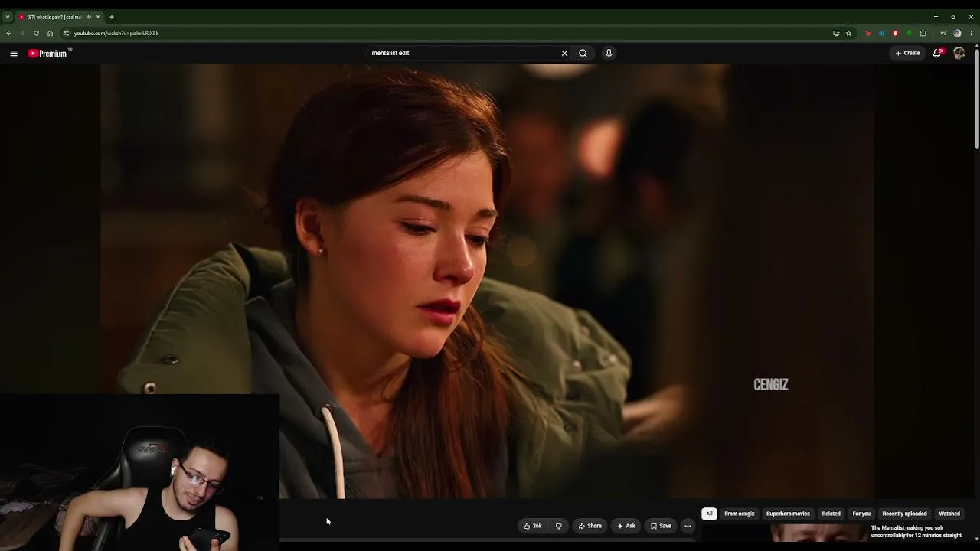Share this video
The width and height of the screenshot is (980, 551).
click(590, 526)
